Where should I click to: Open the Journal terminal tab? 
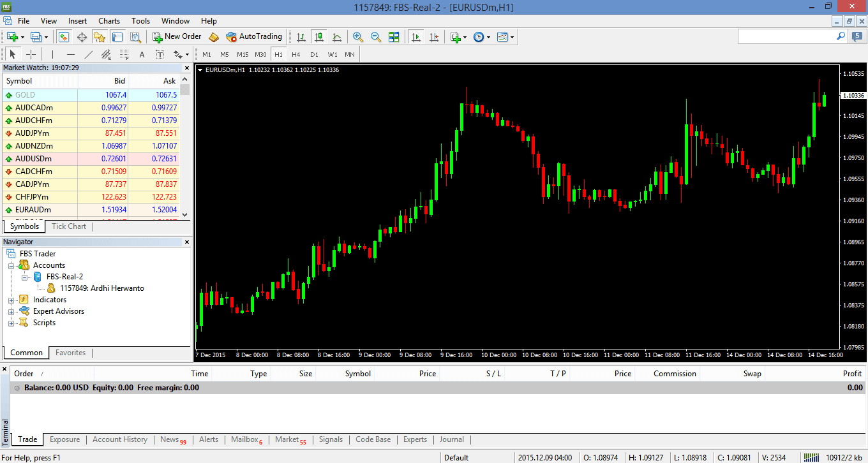[452, 439]
